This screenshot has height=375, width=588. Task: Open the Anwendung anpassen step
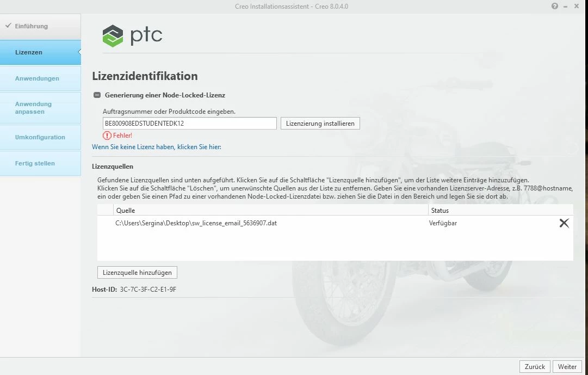tap(40, 108)
